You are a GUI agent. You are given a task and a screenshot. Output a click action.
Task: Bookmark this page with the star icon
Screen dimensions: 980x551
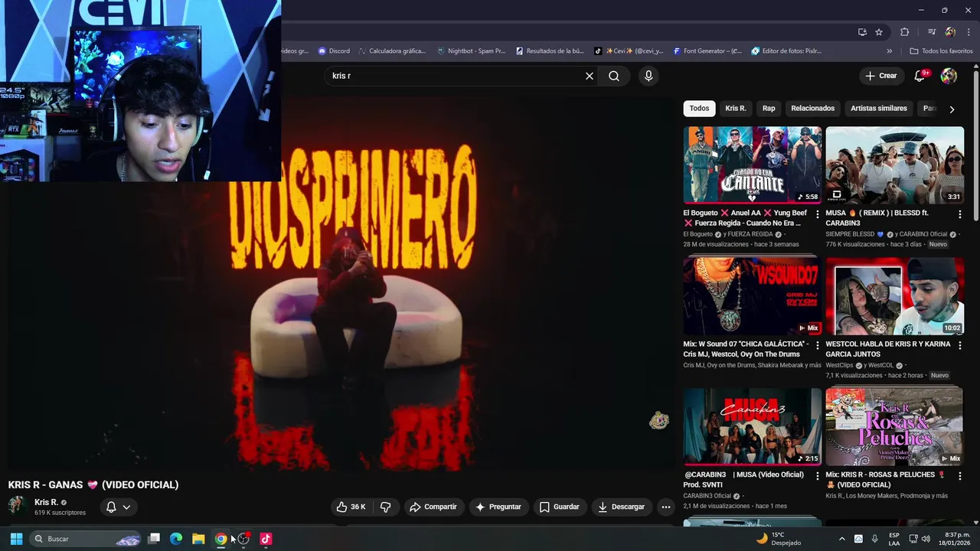coord(879,32)
